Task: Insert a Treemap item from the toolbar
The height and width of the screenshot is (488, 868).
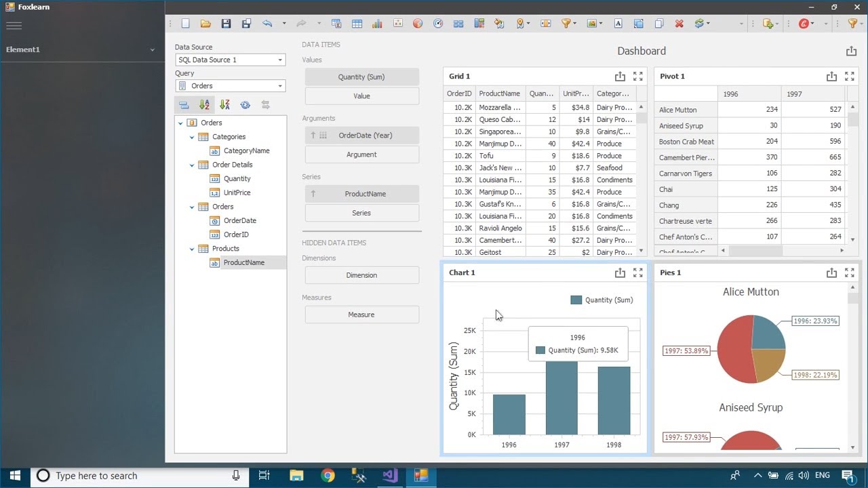Action: point(479,24)
